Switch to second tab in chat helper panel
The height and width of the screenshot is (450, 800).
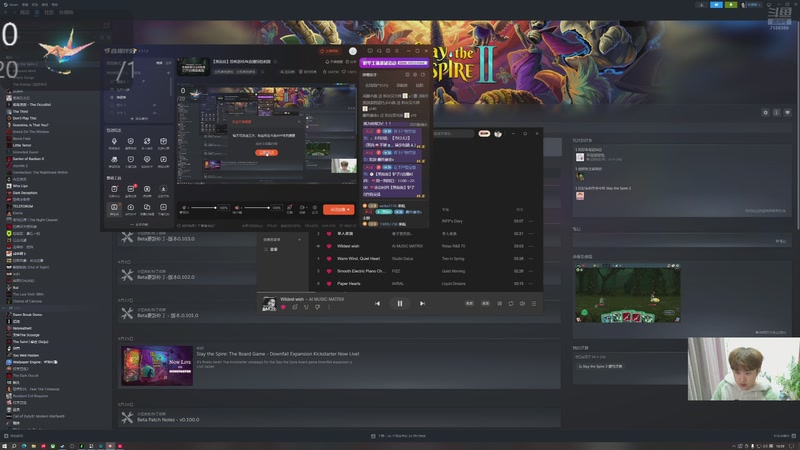pos(402,85)
